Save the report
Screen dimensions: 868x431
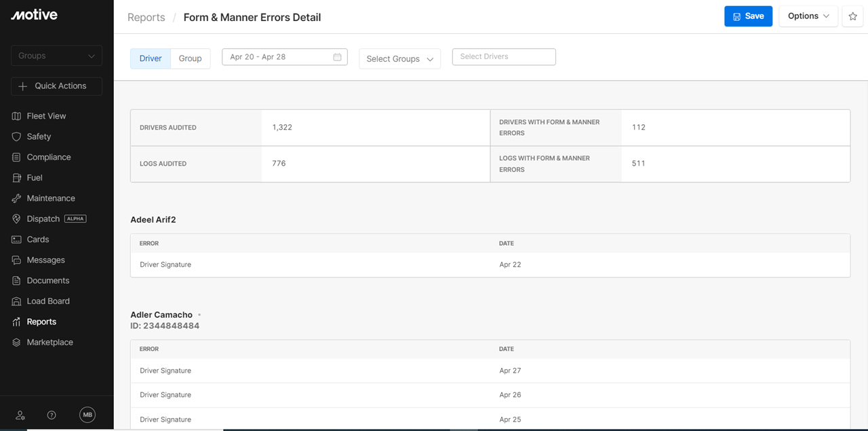coord(748,16)
